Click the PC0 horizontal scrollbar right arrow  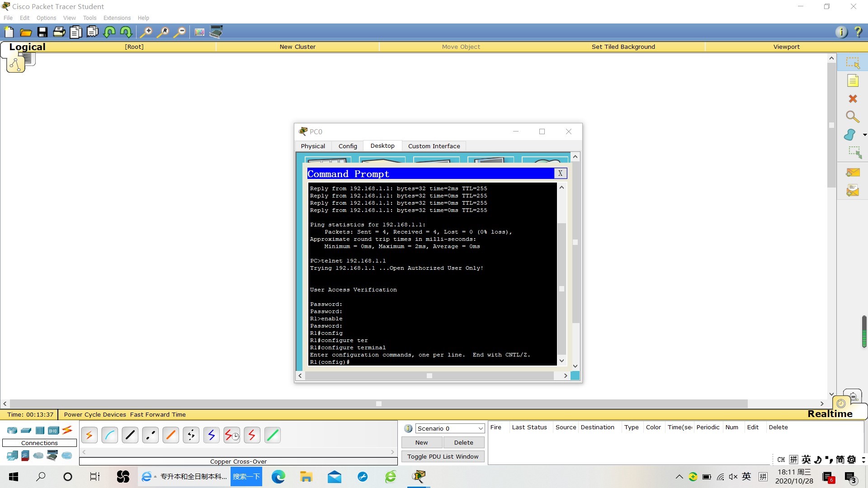click(x=565, y=375)
